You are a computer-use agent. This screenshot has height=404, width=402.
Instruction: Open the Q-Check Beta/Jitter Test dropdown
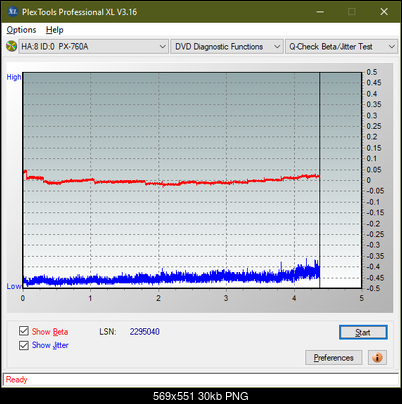click(341, 46)
